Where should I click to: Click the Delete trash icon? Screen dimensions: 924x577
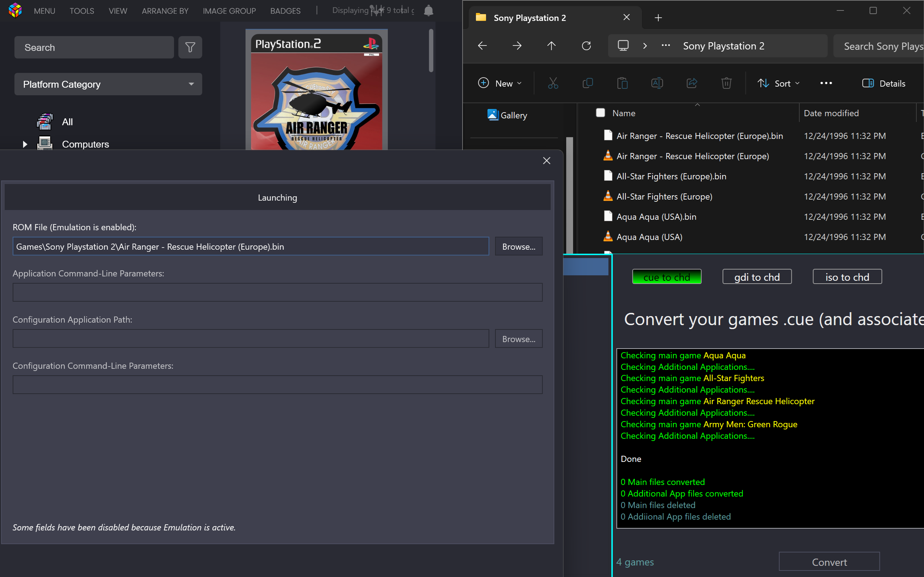[726, 83]
